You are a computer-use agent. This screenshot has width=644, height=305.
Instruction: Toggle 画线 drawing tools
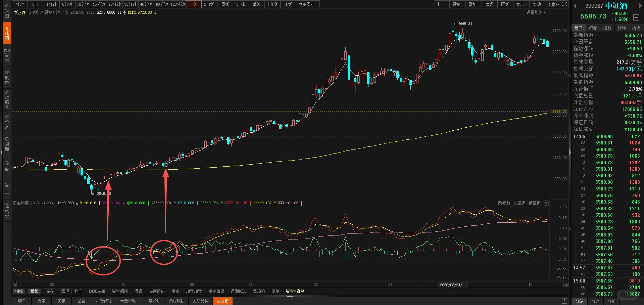505,4
